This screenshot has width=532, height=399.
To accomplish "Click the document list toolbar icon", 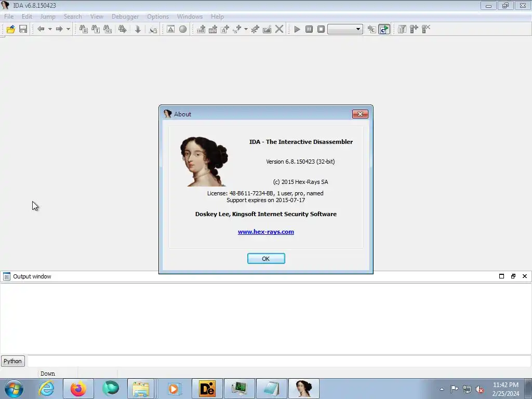I will [x=402, y=29].
